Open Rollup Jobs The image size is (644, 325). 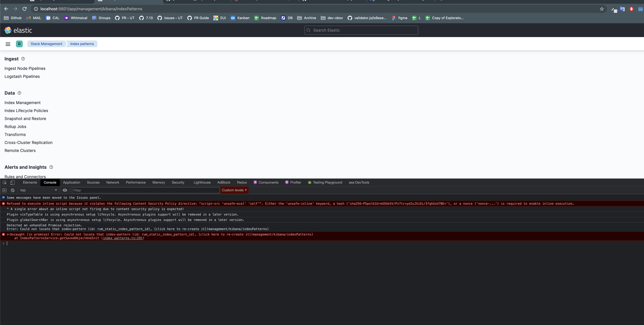(16, 127)
